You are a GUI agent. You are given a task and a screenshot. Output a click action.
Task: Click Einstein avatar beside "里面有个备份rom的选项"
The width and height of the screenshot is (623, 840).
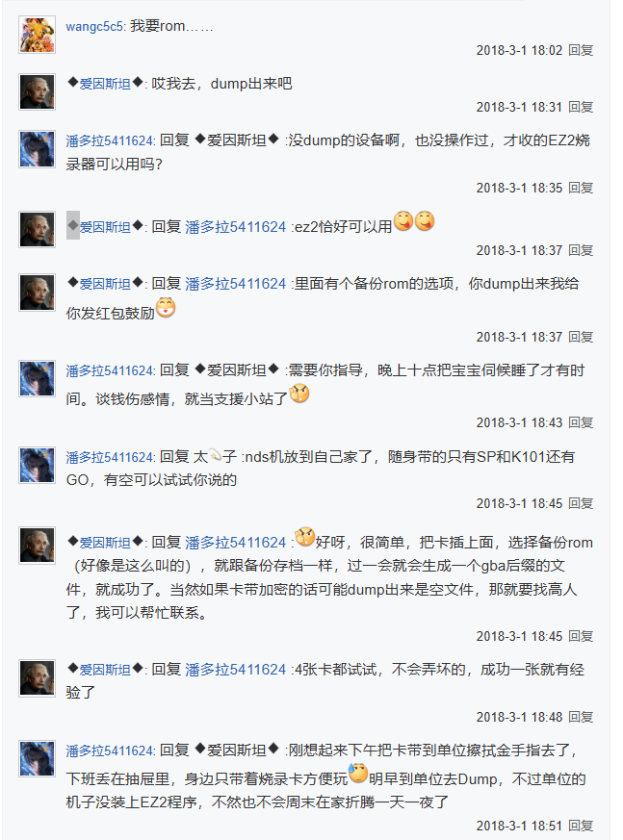[37, 293]
